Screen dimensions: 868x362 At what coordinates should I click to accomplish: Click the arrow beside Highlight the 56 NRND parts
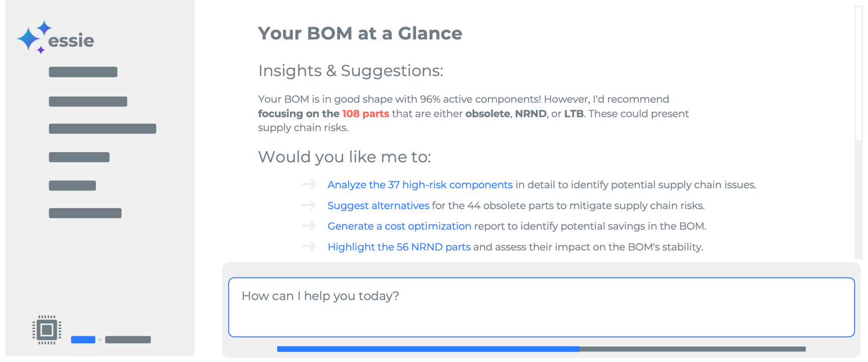pos(309,247)
